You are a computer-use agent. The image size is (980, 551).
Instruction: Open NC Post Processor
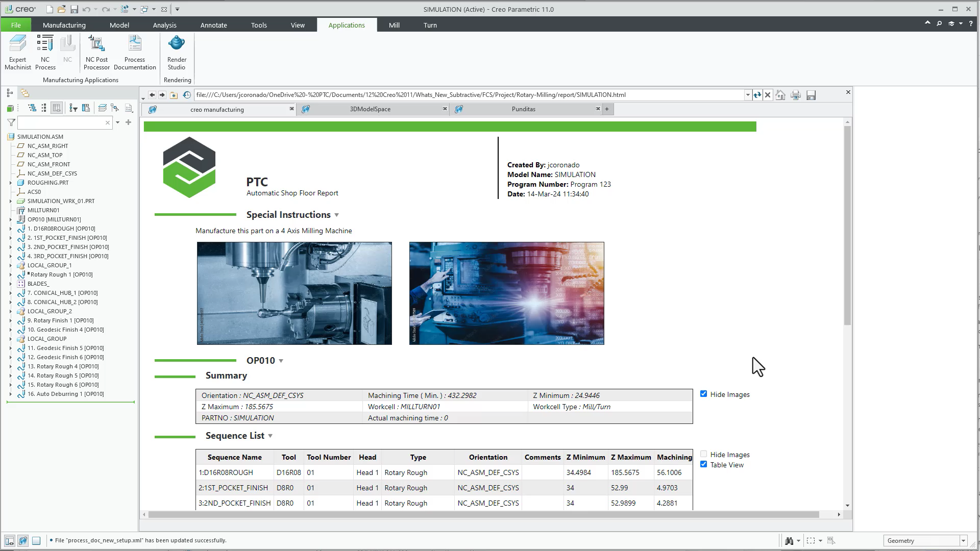click(x=96, y=53)
